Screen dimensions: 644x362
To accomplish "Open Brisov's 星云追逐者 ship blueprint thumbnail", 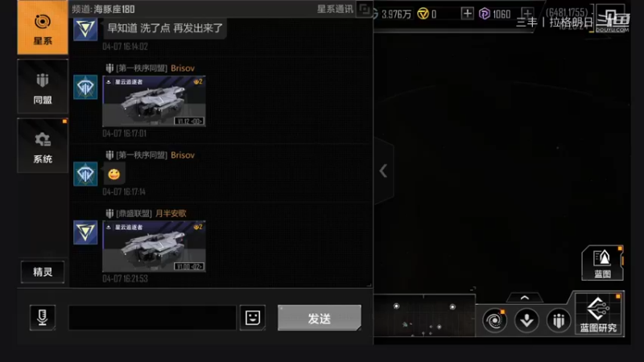I will pyautogui.click(x=154, y=101).
